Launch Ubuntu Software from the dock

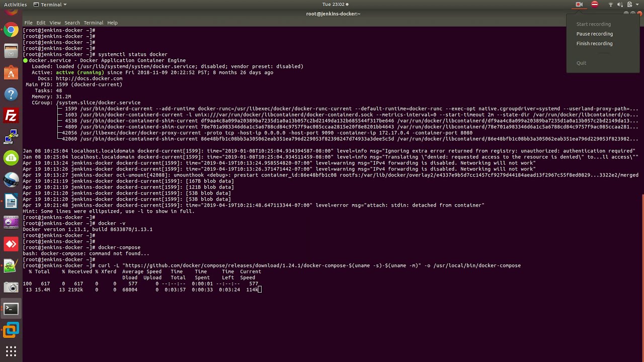coord(11,72)
